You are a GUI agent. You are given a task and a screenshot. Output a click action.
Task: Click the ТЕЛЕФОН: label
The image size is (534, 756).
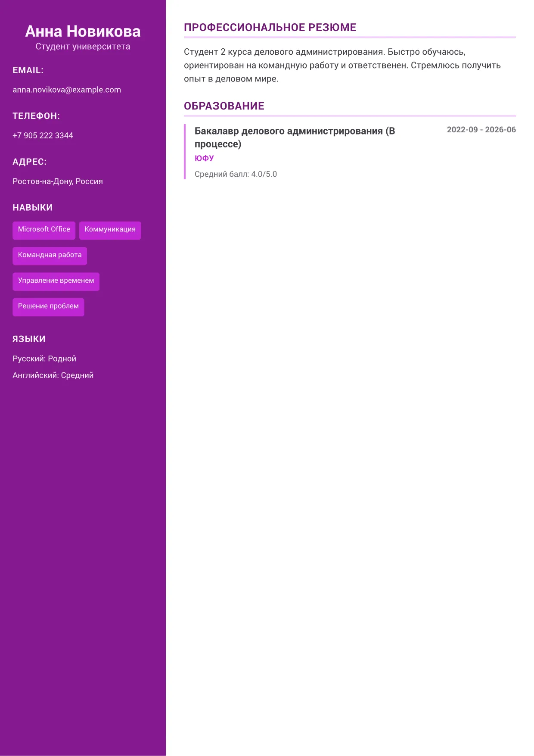coord(36,116)
